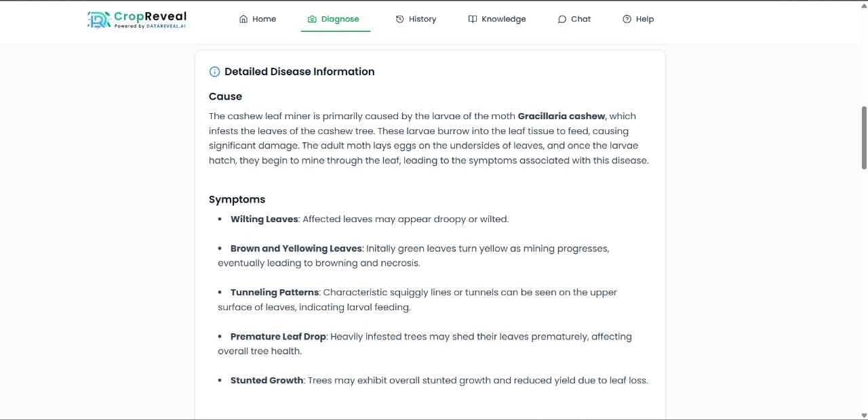Click the CropReveal brand name text

click(x=150, y=16)
